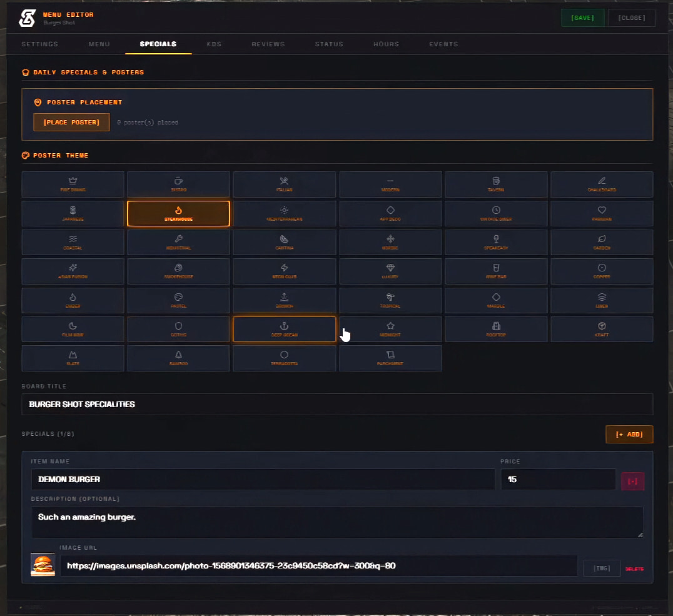Image resolution: width=673 pixels, height=616 pixels.
Task: Select the Midnight star theme
Action: point(390,329)
